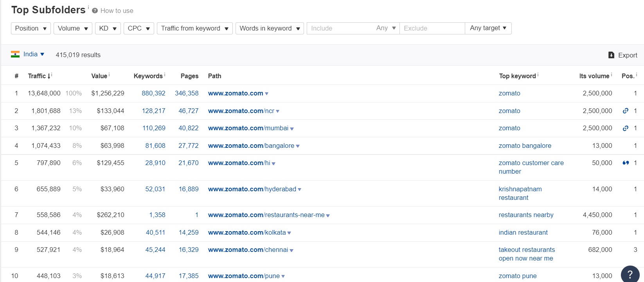Open top keyword takeout restaurants open now near me
This screenshot has width=644, height=282.
click(x=527, y=254)
